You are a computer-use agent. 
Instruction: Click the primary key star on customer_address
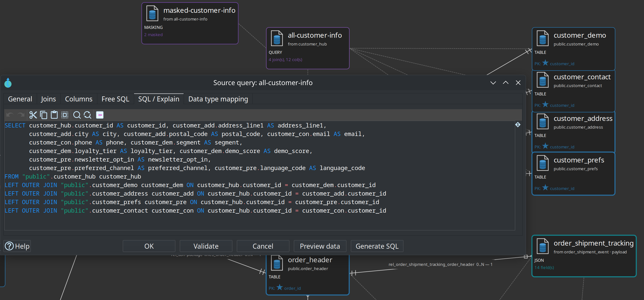click(545, 146)
